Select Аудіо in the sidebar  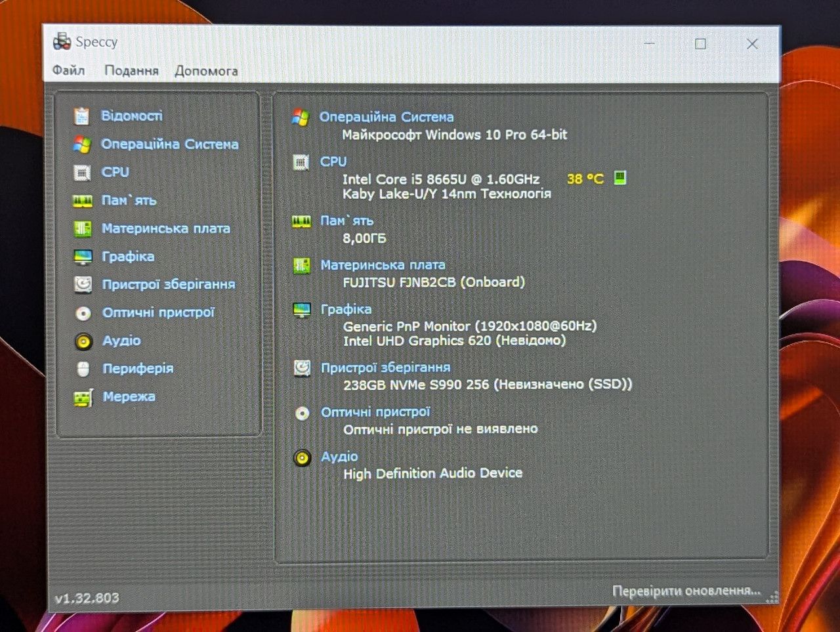tap(121, 341)
